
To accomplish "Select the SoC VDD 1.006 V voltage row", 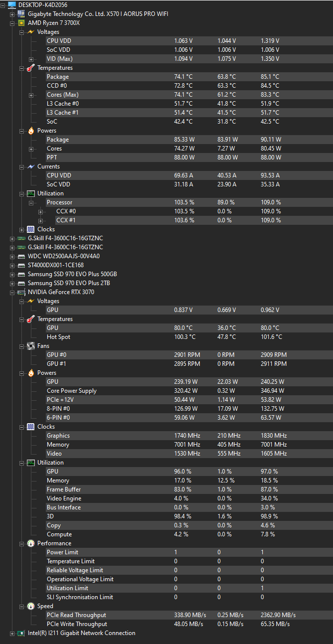I will (189, 50).
